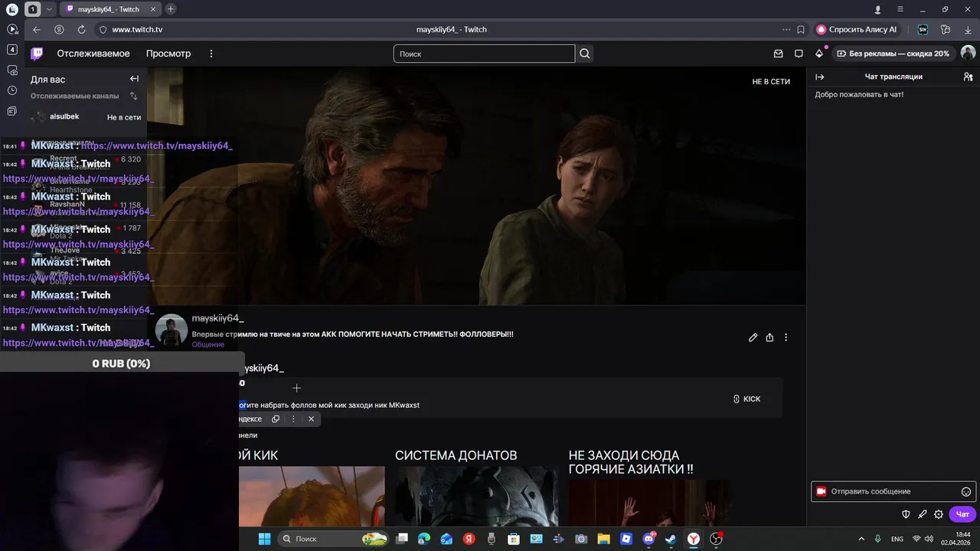980x551 pixels.
Task: Open the НЕ ЗАХОДИ СЮДА panel image
Action: (649, 504)
